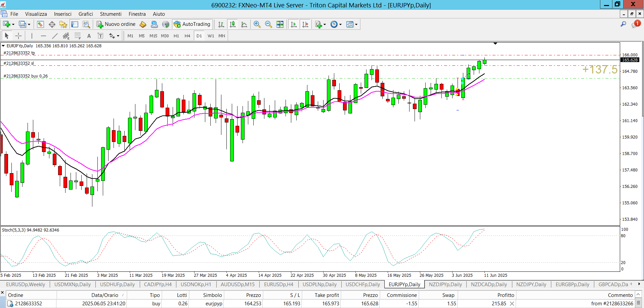
Task: Open the MetaEditor yellow book icon
Action: point(143,24)
